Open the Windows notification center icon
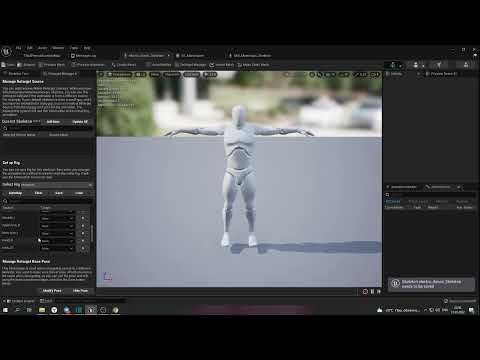 tap(471, 310)
